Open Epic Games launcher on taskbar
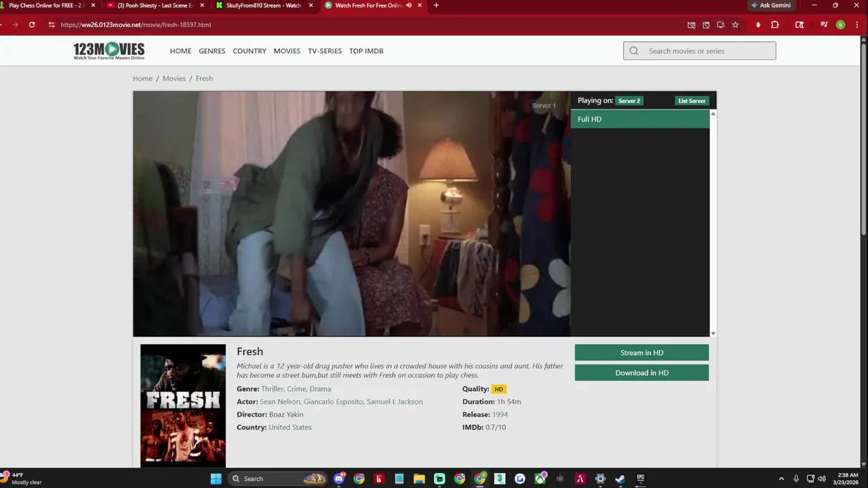Viewport: 868px width, 488px height. (x=640, y=479)
